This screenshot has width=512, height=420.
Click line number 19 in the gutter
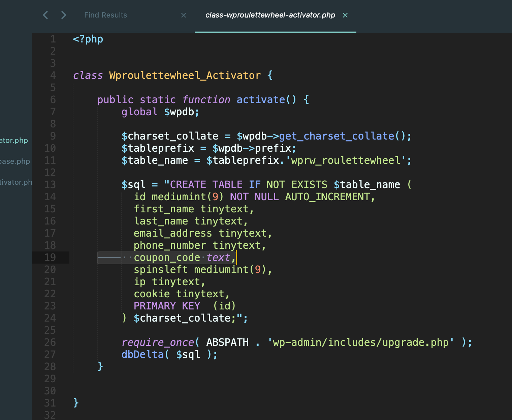tap(50, 257)
